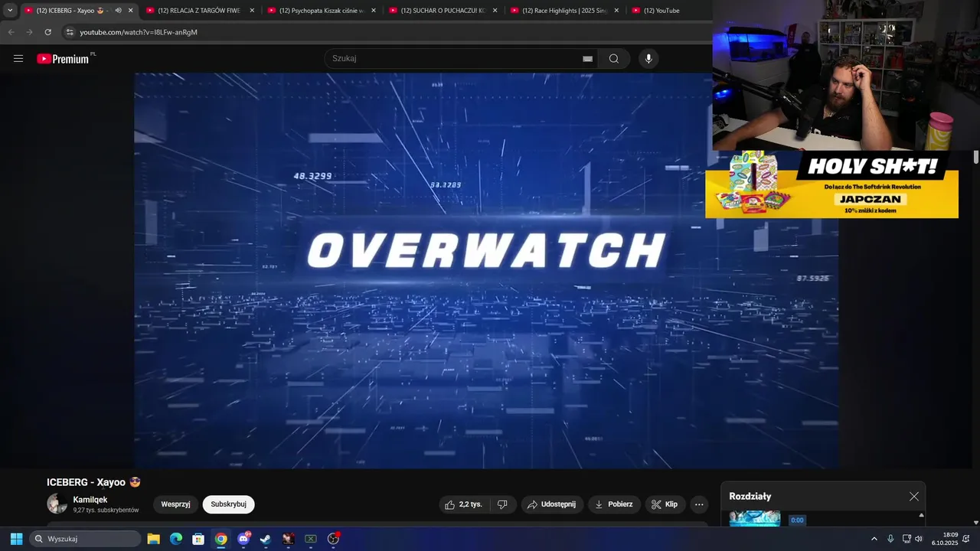Screen dimensions: 980x551
Task: Click the magnifier search button
Action: click(x=614, y=59)
